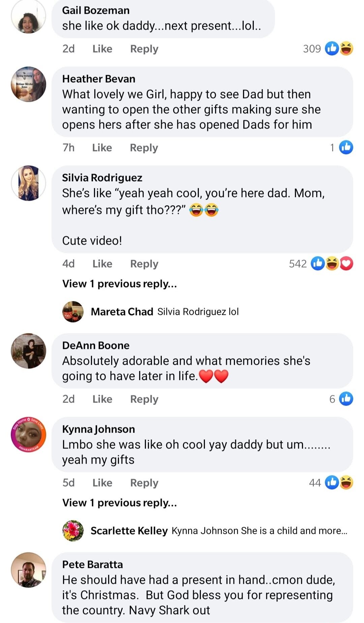Viewport: 364px width, 623px height.
Task: View the 309 reactions on Gail's comment
Action: [x=328, y=49]
